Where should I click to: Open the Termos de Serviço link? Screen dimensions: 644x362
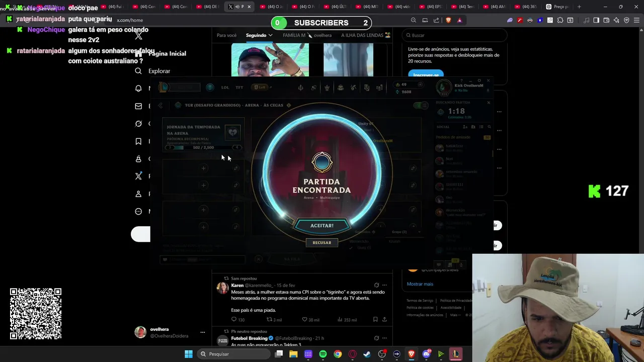[x=420, y=301]
